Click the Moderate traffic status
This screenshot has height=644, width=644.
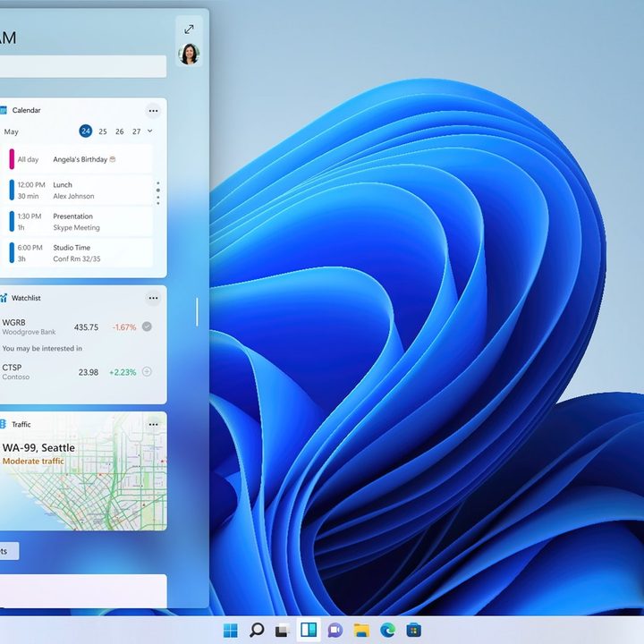pyautogui.click(x=33, y=462)
